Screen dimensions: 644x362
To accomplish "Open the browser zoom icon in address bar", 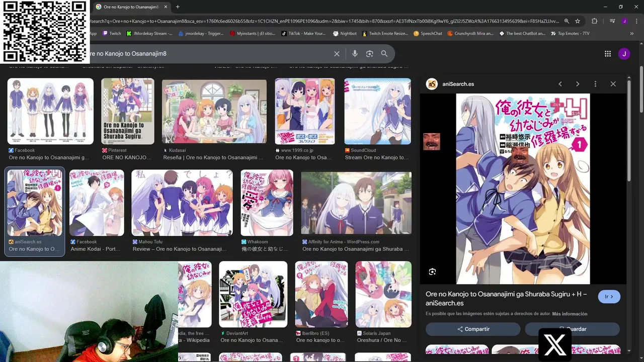I will tap(567, 21).
